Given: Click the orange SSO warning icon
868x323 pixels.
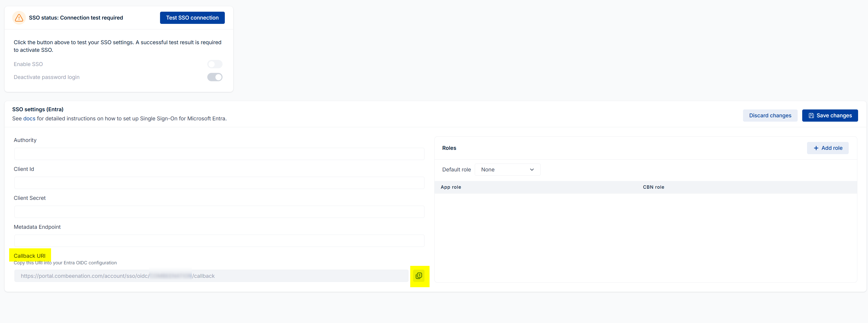Looking at the screenshot, I should coord(19,18).
